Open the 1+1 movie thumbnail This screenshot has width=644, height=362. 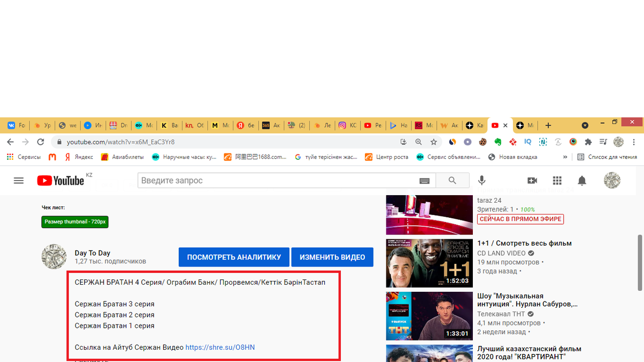[x=429, y=263]
